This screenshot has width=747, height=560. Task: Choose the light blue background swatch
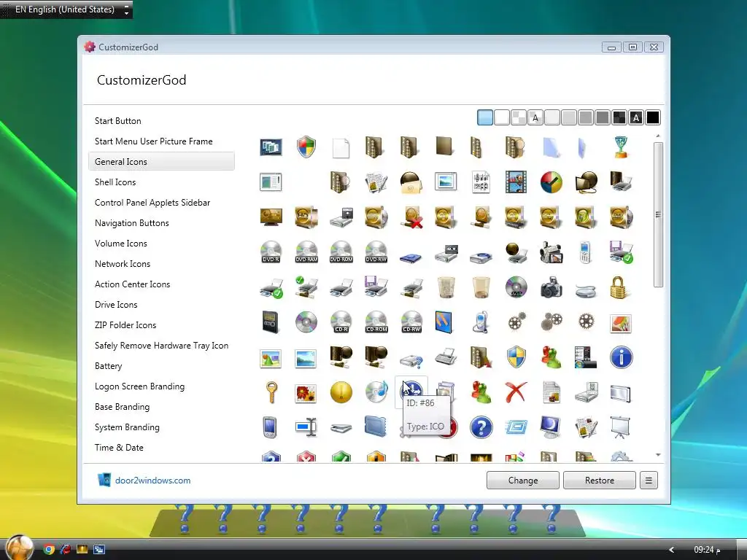point(485,117)
